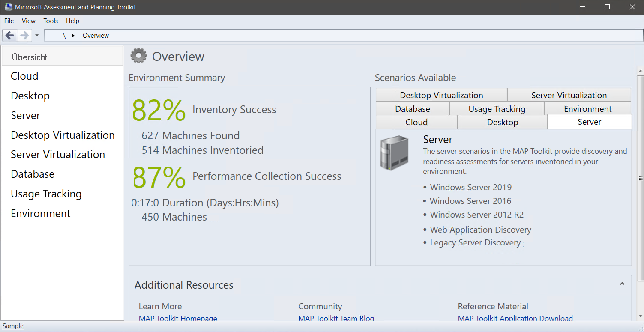Click the 'Sample' status bar text
Image resolution: width=644 pixels, height=332 pixels.
click(13, 326)
